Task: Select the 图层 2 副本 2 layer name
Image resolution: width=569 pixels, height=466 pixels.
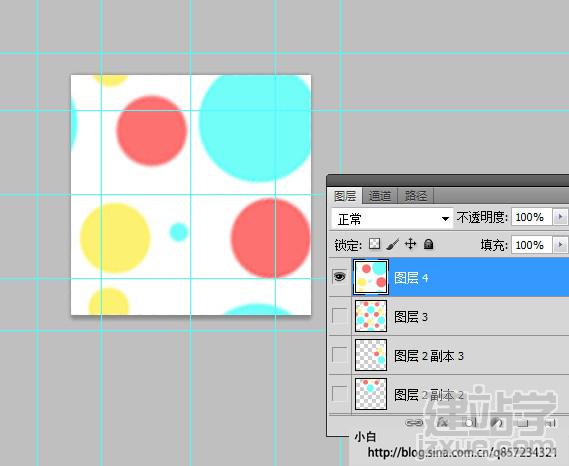Action: pyautogui.click(x=429, y=395)
